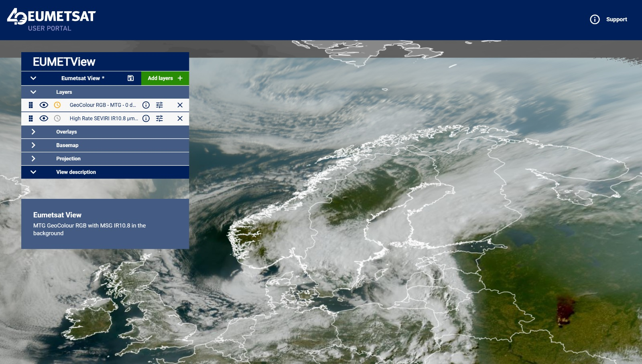Collapse the Layers section
The width and height of the screenshot is (642, 364).
pos(33,92)
